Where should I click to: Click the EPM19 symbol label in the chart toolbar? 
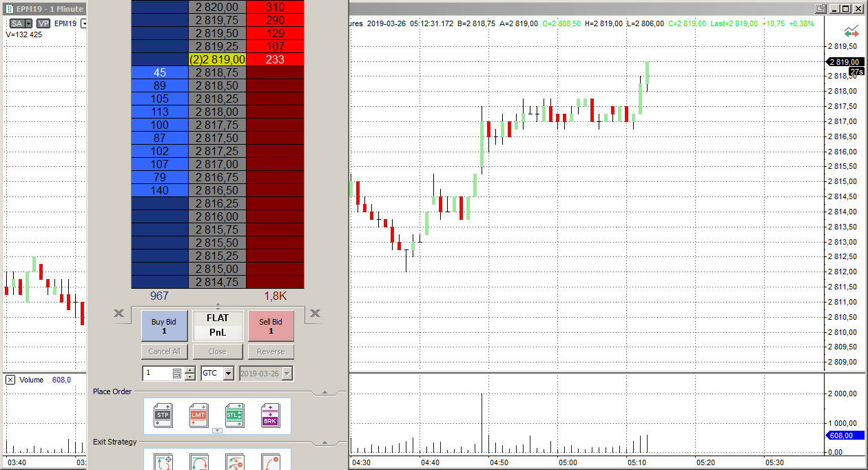click(66, 23)
